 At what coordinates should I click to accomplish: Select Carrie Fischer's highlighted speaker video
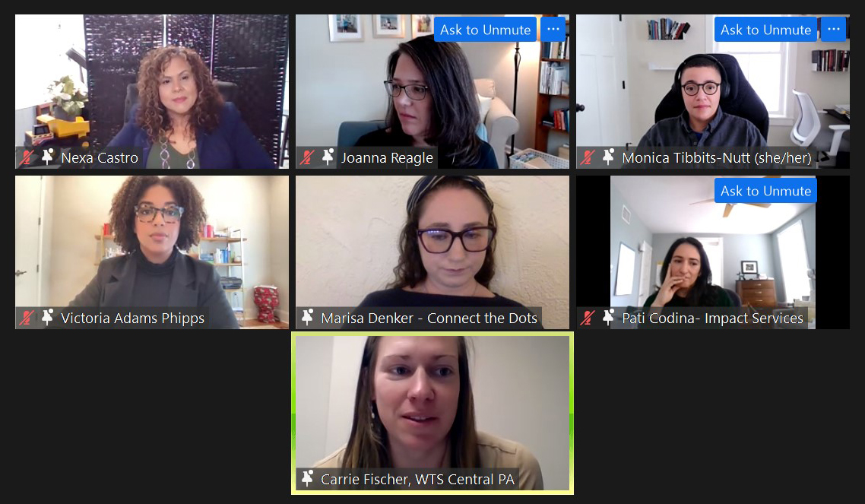(432, 413)
